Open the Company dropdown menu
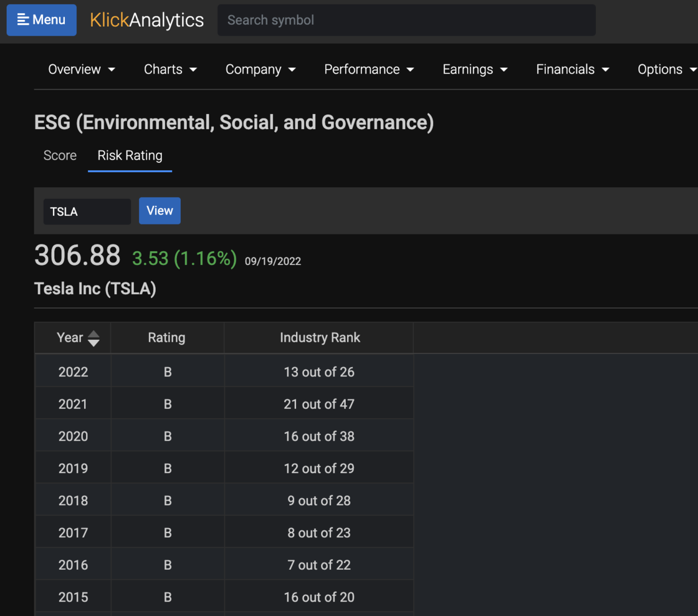698x616 pixels. click(261, 69)
